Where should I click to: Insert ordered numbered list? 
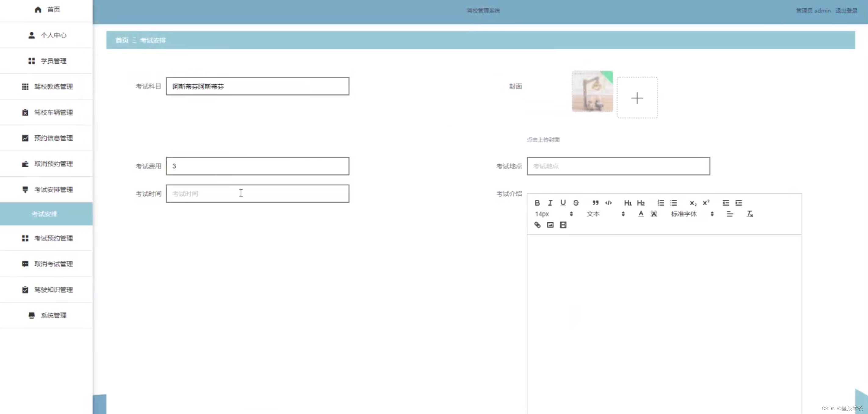coord(661,203)
